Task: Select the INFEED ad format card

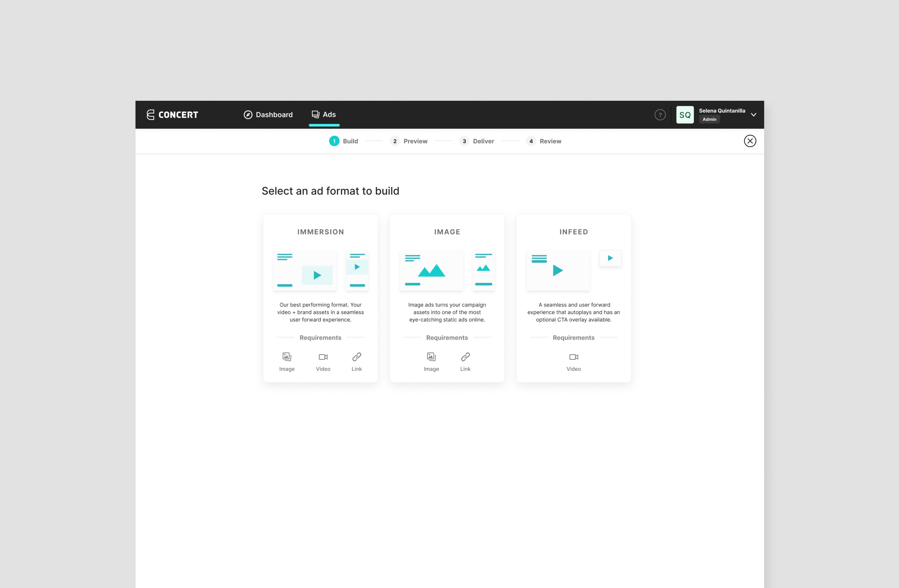Action: click(x=573, y=298)
